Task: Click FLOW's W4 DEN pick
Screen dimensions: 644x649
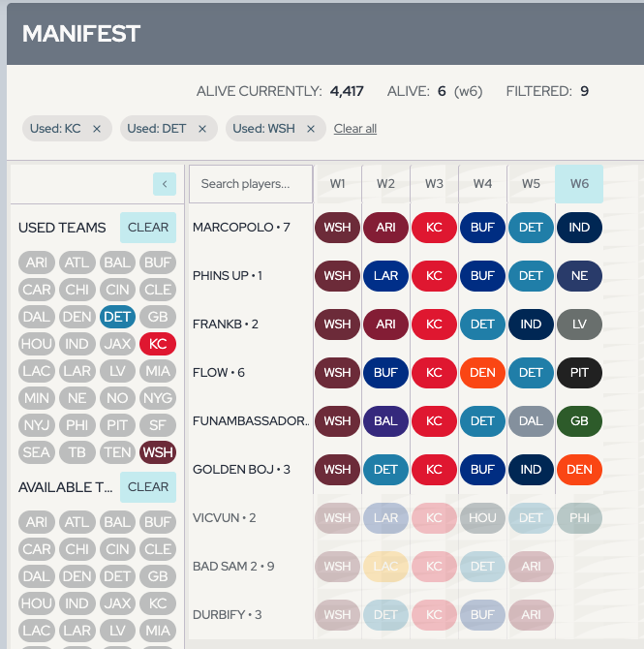Action: coord(482,373)
